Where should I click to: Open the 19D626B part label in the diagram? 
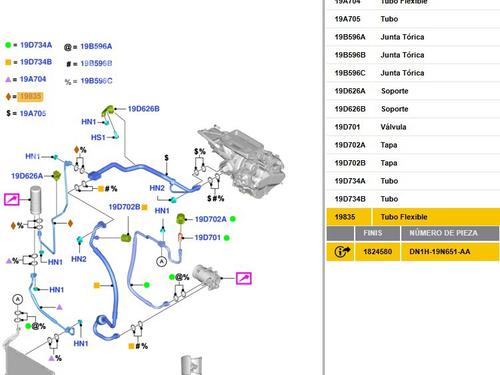pyautogui.click(x=144, y=109)
